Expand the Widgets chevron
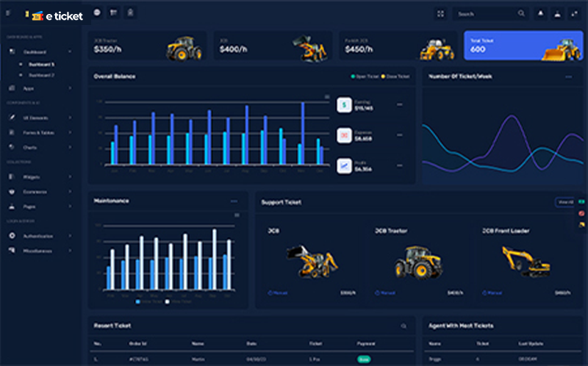 click(x=70, y=176)
